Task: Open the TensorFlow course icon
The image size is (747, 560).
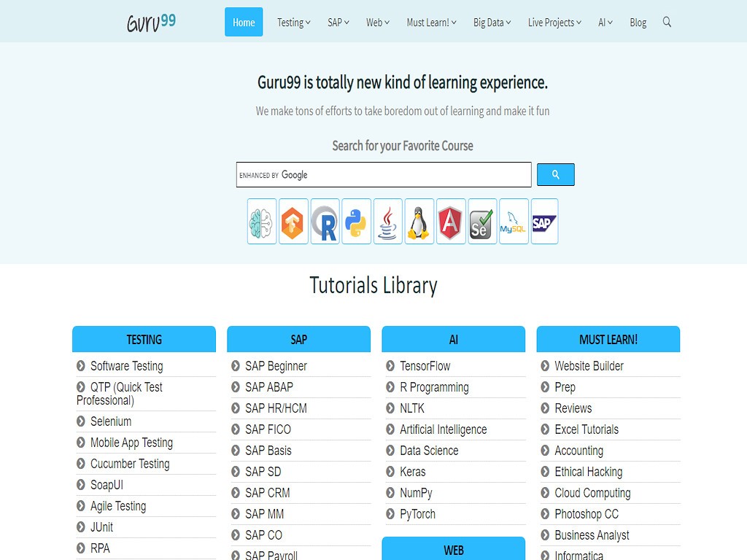Action: pos(293,222)
